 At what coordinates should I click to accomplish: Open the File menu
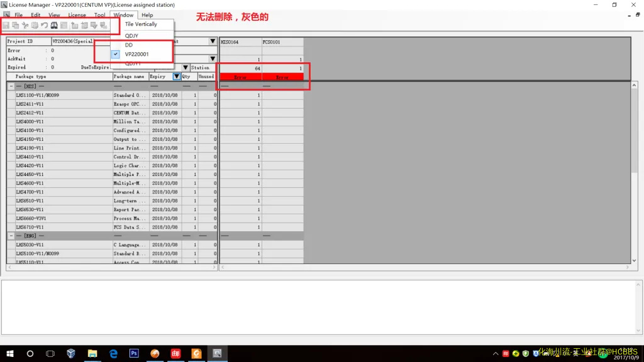point(18,15)
